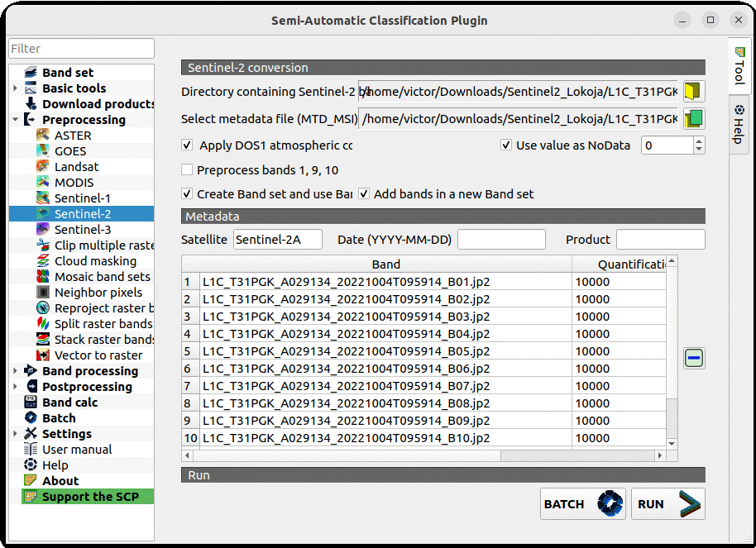
Task: Open the Neighbor pixels tool icon
Action: pos(43,292)
